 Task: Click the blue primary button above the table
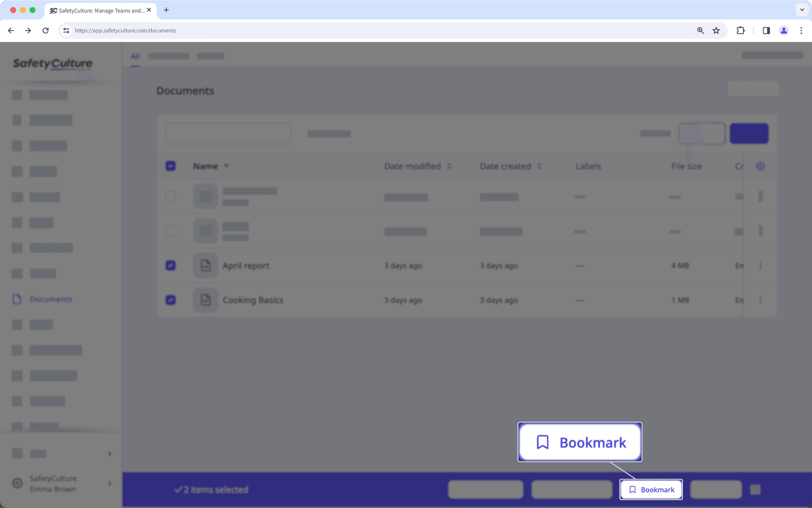coord(749,133)
